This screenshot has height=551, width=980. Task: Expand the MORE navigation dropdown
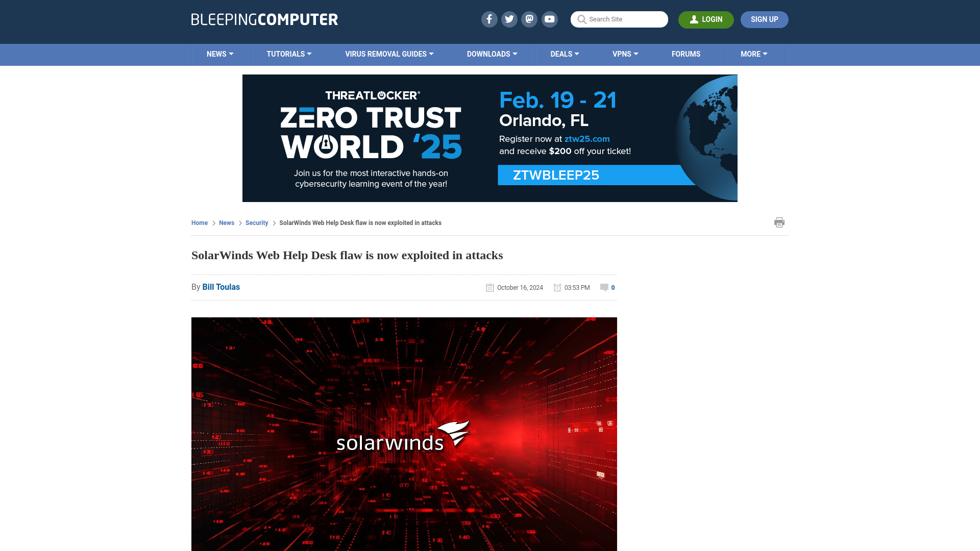point(754,55)
